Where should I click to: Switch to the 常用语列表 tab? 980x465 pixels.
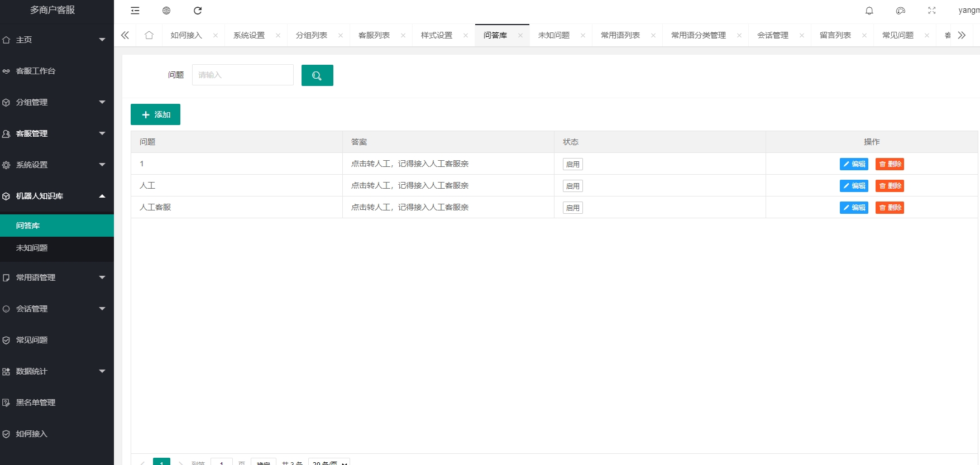(x=620, y=35)
